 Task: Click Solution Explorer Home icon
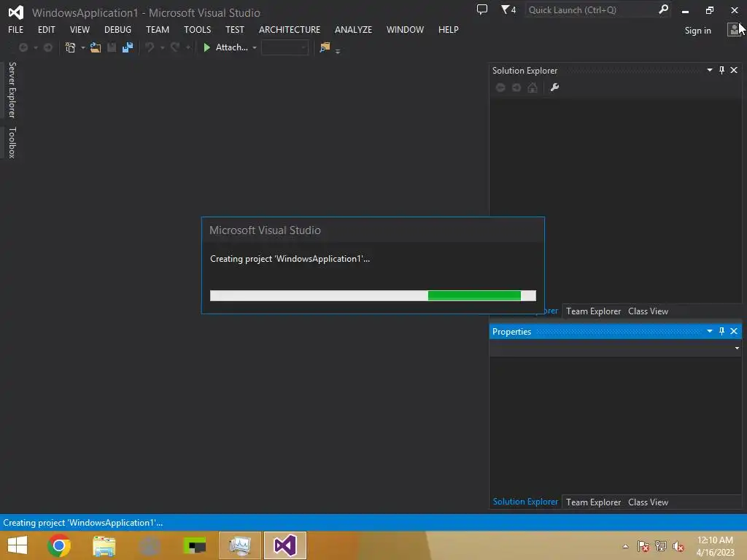coord(533,87)
